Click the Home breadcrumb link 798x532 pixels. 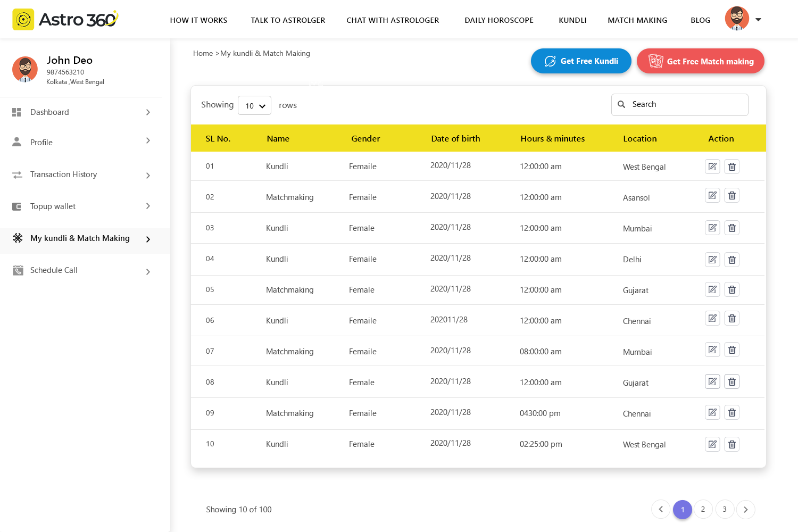click(203, 53)
